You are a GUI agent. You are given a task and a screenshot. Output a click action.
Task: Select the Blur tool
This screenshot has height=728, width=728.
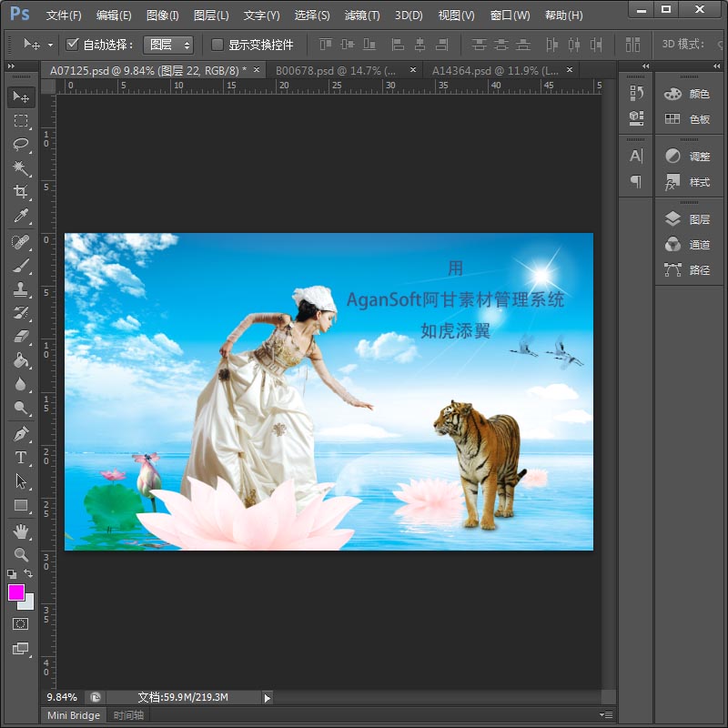tap(21, 384)
